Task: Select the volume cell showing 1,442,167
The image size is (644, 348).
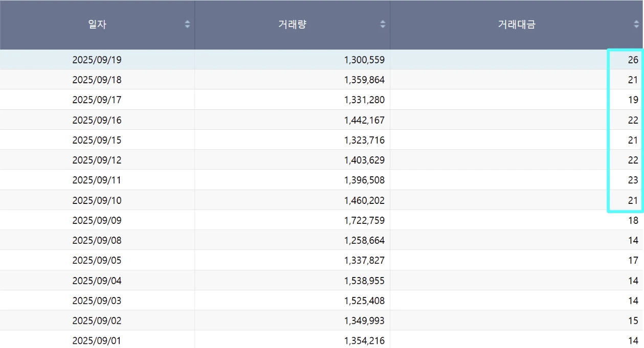Action: click(364, 120)
